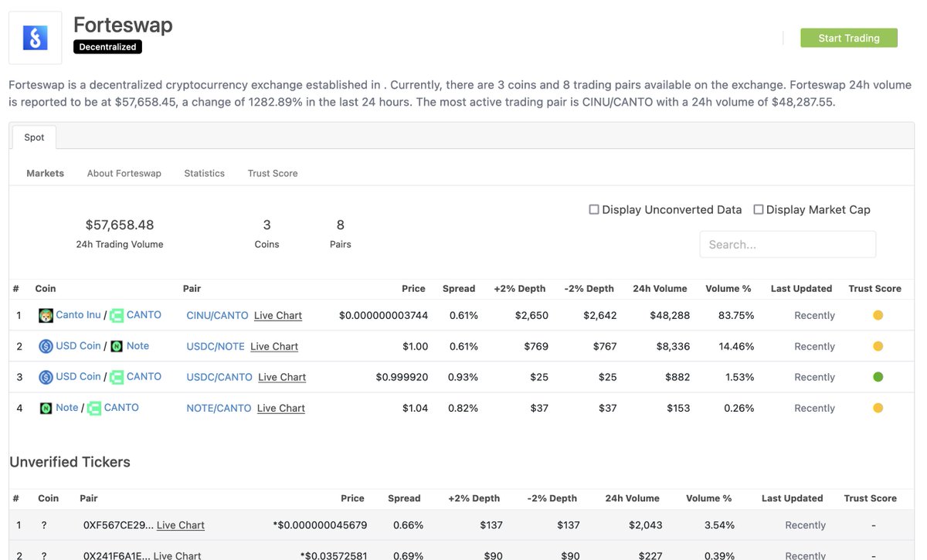Viewport: 927px width, 560px height.
Task: Click the Canto Inu coin icon in row 1
Action: (x=46, y=315)
